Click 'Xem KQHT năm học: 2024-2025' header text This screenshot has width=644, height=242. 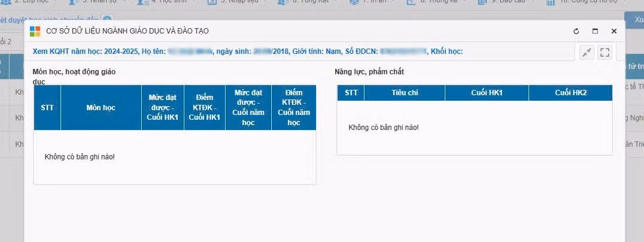(84, 52)
